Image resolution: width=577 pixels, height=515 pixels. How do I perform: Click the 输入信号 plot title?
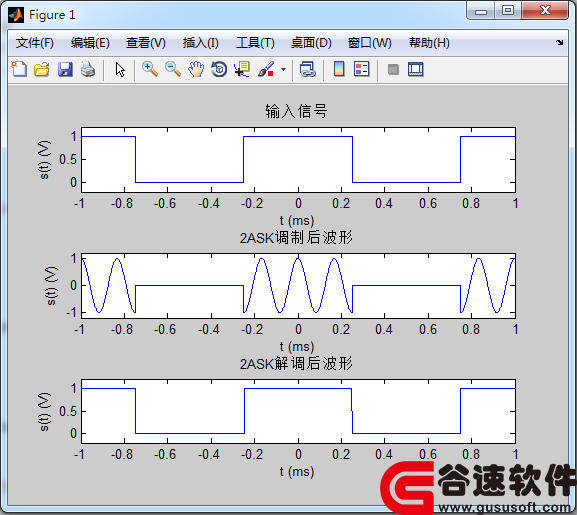click(297, 111)
